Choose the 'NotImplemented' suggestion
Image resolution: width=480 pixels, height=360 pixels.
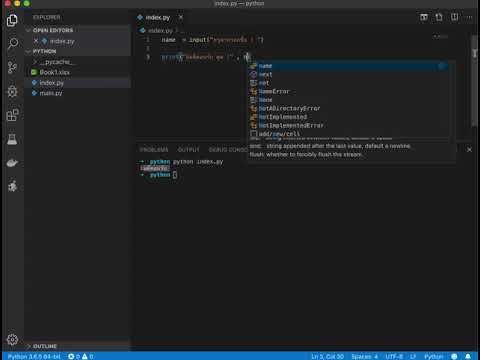[x=349, y=117]
